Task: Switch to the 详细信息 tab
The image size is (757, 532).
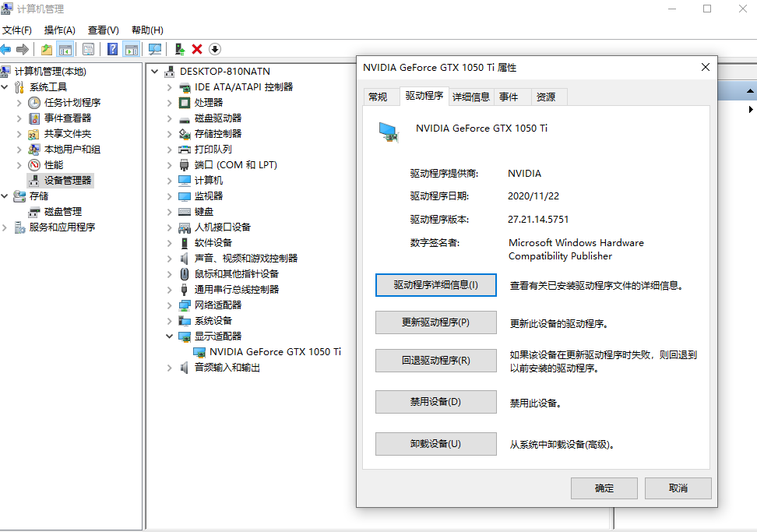Action: (x=470, y=97)
